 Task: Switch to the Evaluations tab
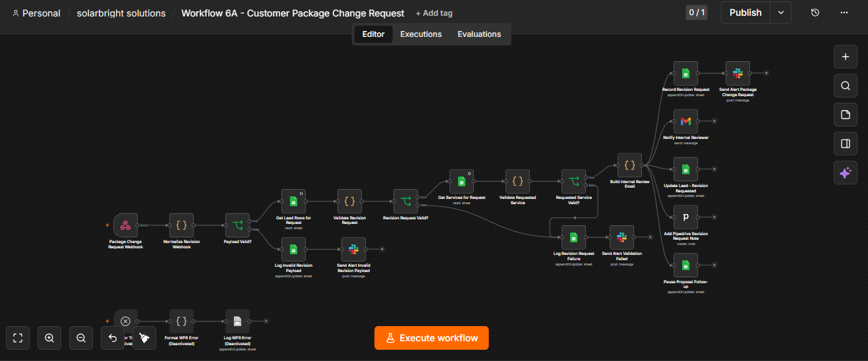(479, 34)
